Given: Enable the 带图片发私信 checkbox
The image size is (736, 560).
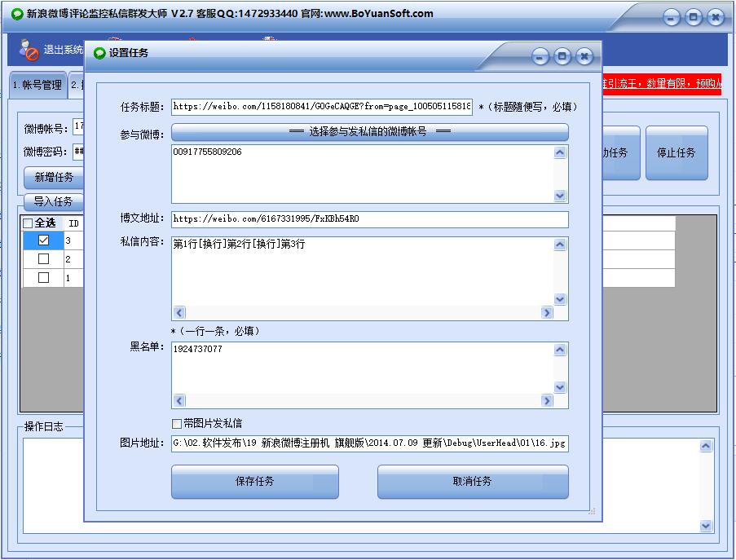Looking at the screenshot, I should (177, 424).
